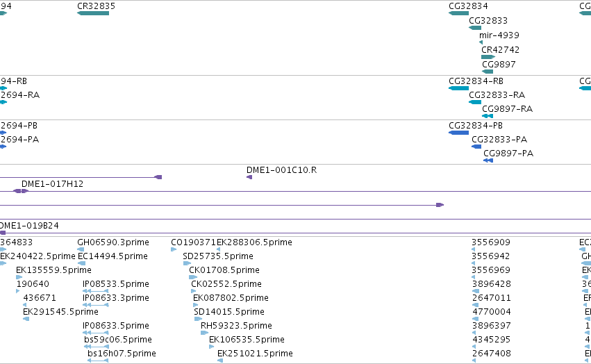Click the CG32834 gene glyph
This screenshot has height=364, width=591.
click(x=459, y=13)
